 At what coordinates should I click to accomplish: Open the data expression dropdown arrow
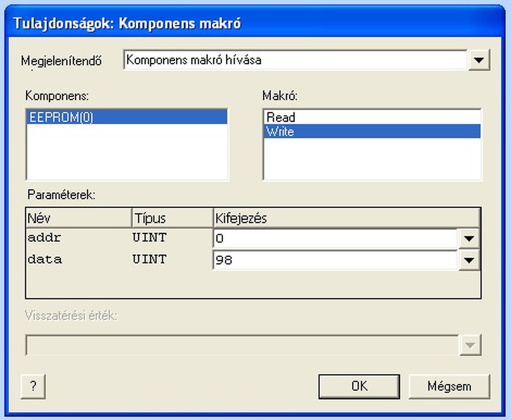(469, 260)
